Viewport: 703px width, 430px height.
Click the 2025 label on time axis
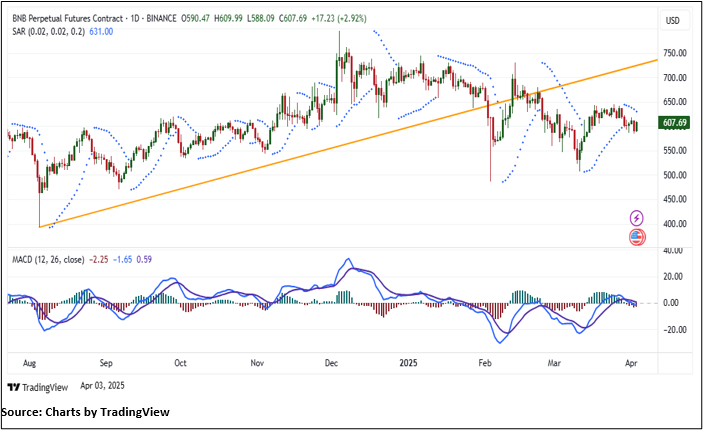click(408, 363)
